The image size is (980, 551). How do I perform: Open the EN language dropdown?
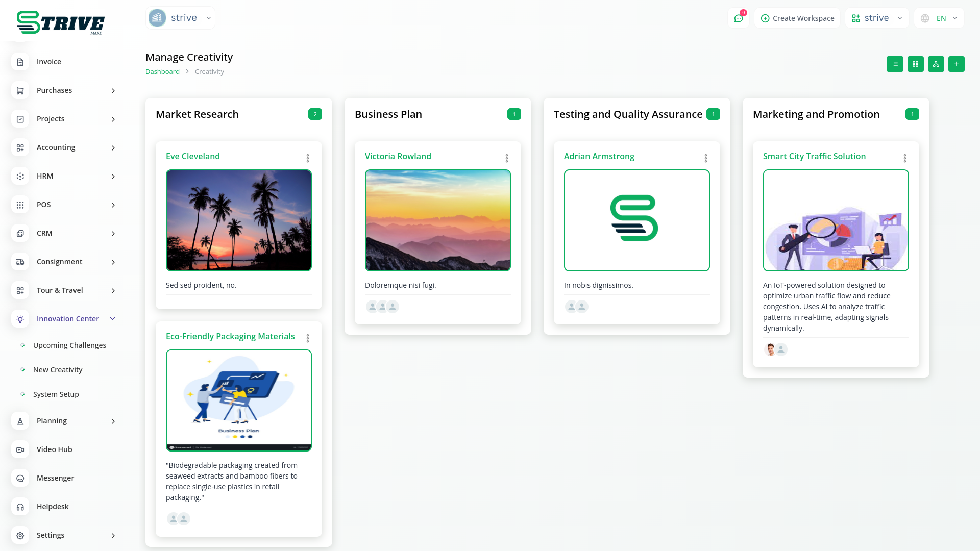point(939,18)
